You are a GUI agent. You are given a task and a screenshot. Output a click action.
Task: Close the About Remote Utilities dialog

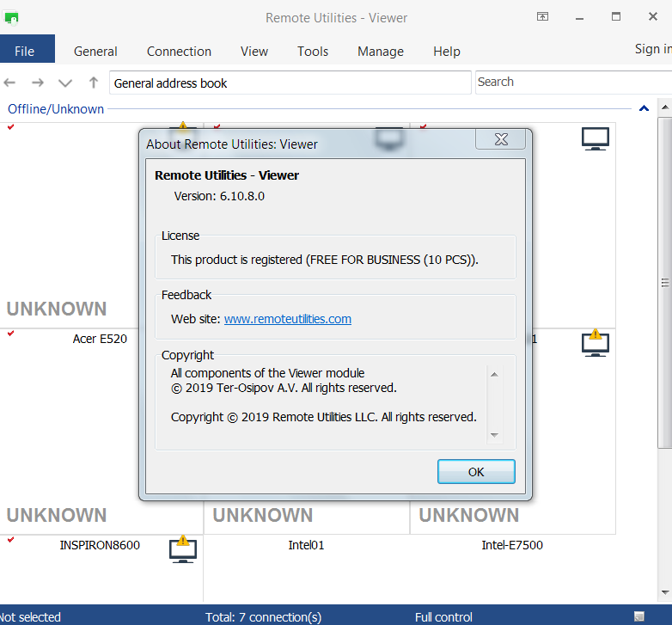494,140
